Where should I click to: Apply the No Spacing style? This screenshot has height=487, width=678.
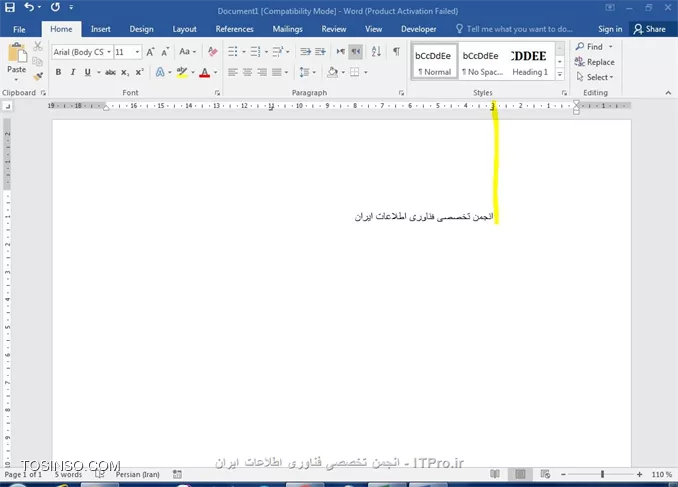pyautogui.click(x=482, y=61)
